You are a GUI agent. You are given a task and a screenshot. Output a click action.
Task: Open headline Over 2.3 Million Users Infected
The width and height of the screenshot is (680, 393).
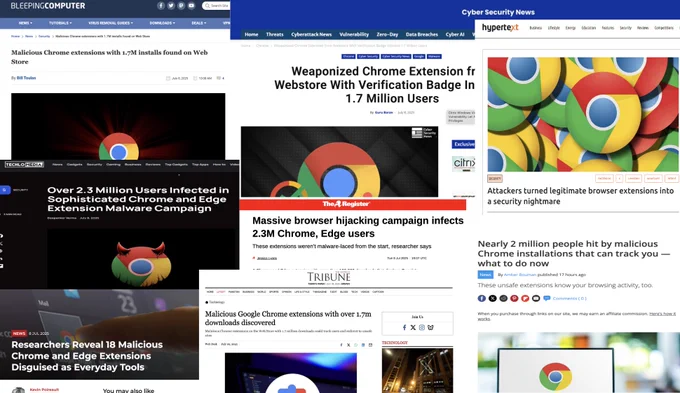point(138,199)
